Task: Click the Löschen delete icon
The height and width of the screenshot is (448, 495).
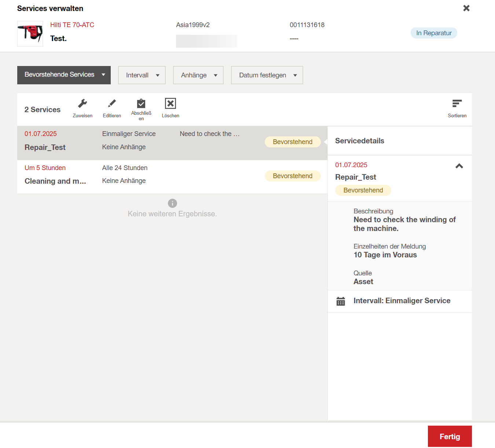Action: (170, 104)
